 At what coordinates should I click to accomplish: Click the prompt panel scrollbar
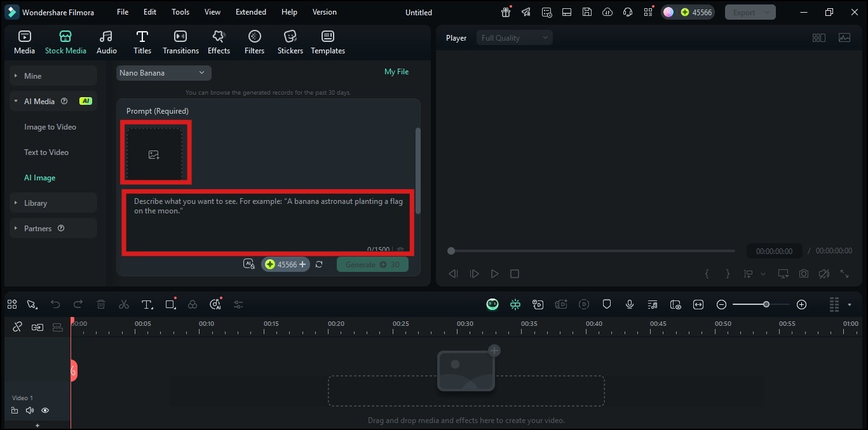(417, 170)
